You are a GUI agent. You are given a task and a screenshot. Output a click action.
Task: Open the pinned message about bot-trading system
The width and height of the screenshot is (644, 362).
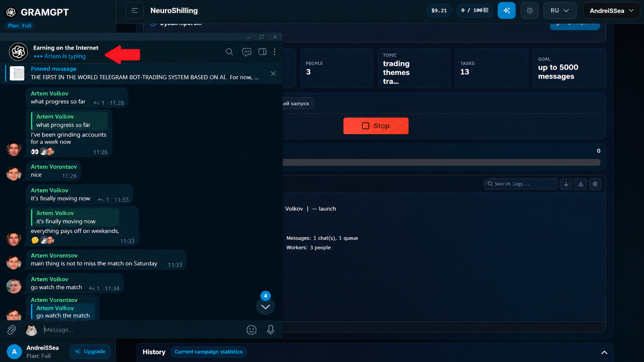coord(144,73)
